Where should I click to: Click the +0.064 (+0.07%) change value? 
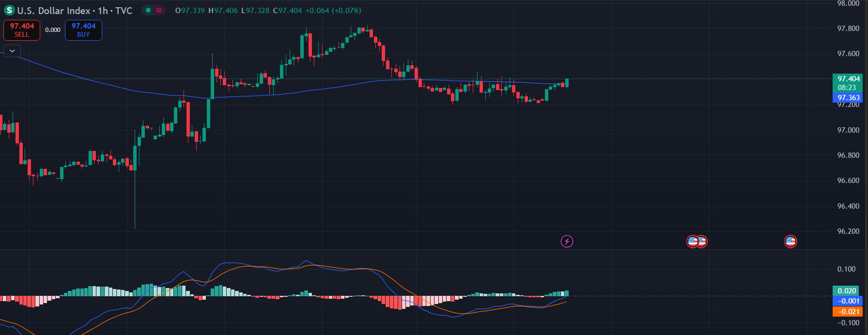(x=333, y=11)
